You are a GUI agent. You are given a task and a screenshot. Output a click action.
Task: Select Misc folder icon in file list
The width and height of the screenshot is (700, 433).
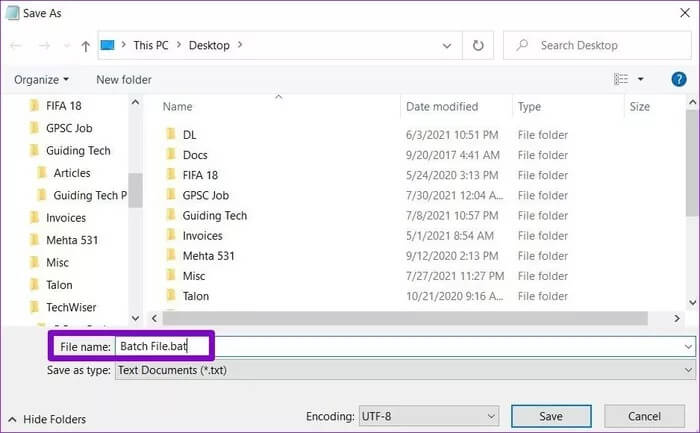tap(171, 275)
